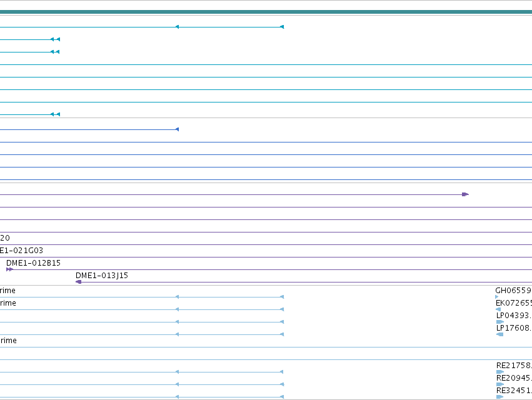This screenshot has height=400, width=532.
Task: Click the thick teal bar at the top
Action: tap(266, 12)
